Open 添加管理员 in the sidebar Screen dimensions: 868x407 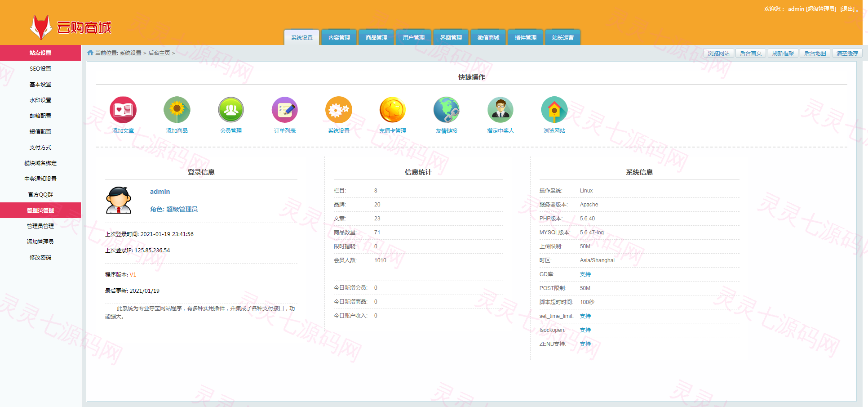pyautogui.click(x=40, y=242)
